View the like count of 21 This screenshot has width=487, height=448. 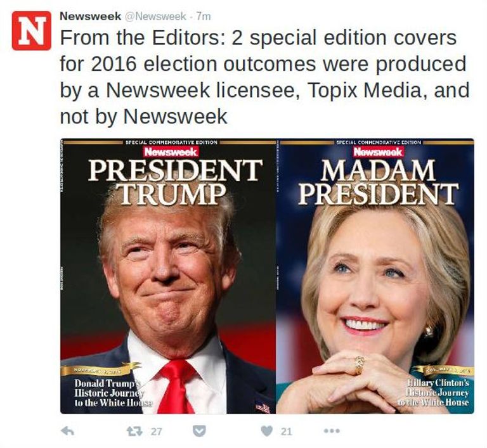[287, 432]
